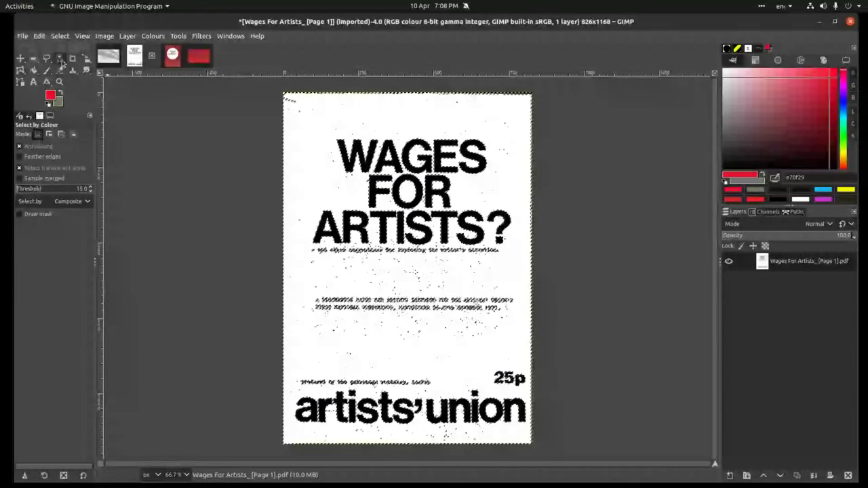Swap foreground and background colours in toolbox
This screenshot has width=868, height=488.
point(60,92)
